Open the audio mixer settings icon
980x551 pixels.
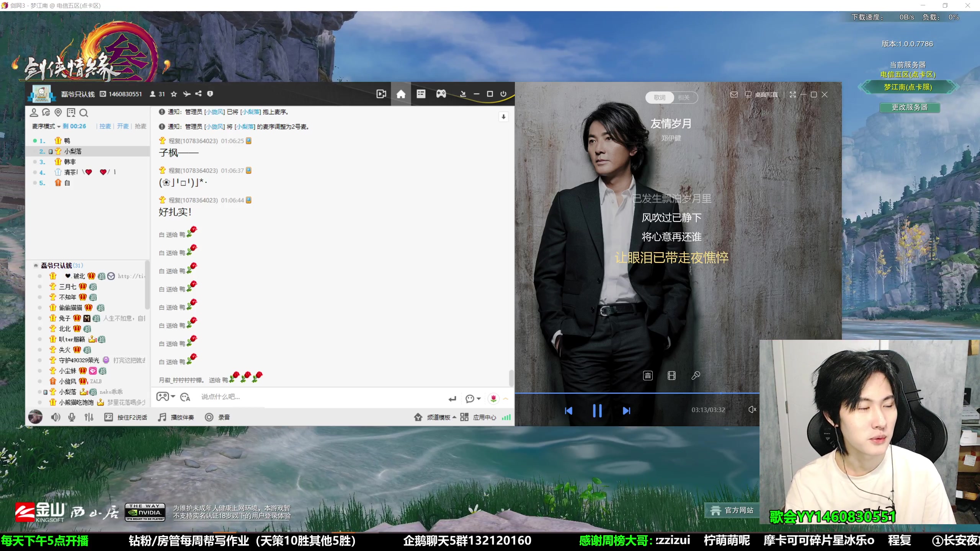click(x=89, y=417)
